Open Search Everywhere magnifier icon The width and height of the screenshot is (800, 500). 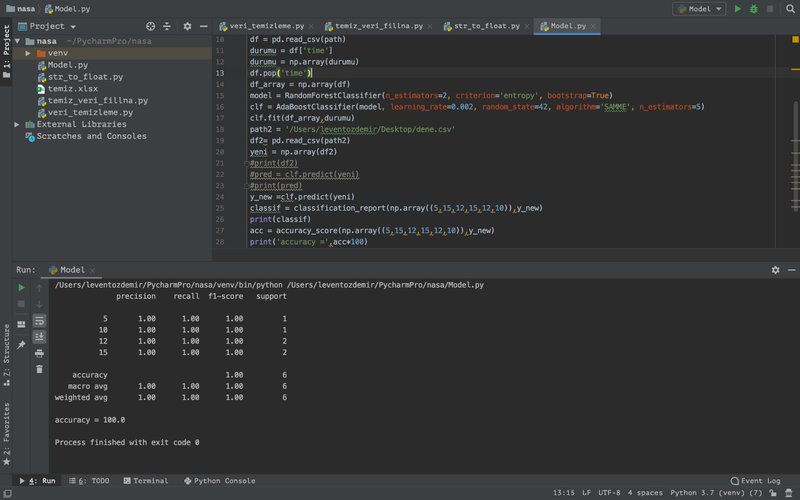tap(789, 8)
